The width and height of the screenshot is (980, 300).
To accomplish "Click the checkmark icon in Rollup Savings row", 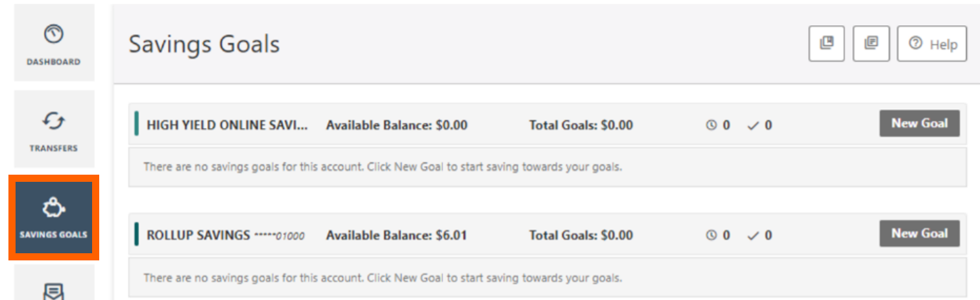I will (x=753, y=235).
